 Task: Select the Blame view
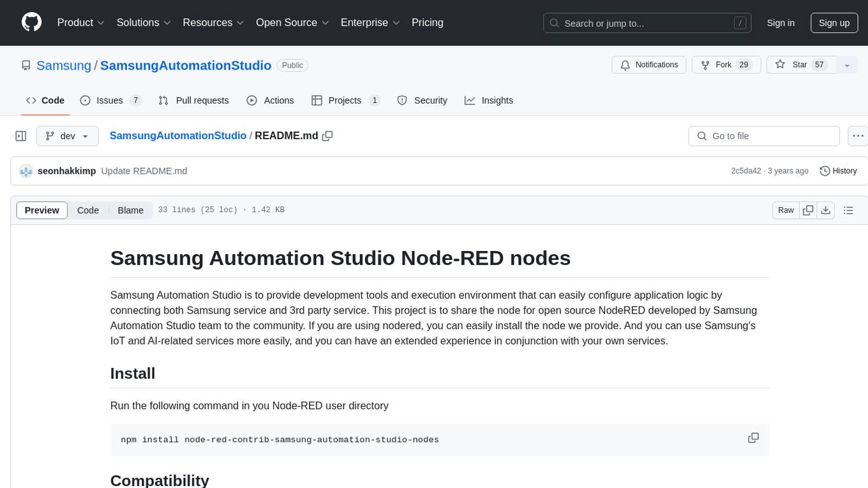coord(131,210)
